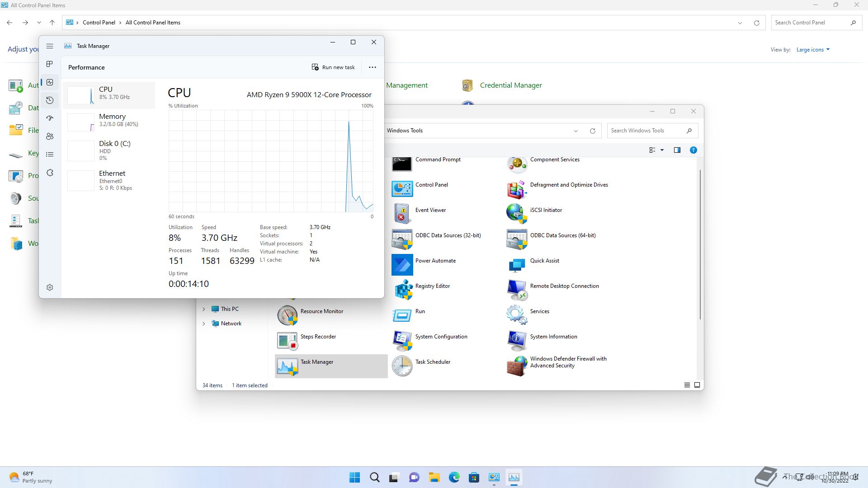The width and height of the screenshot is (868, 488).
Task: Click Search Windows Tools field
Action: coord(652,131)
